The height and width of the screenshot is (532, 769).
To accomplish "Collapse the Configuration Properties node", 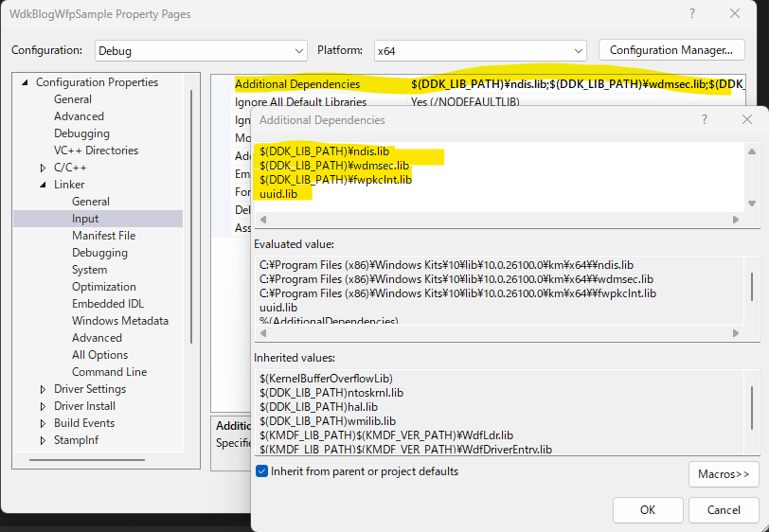I will (x=25, y=82).
